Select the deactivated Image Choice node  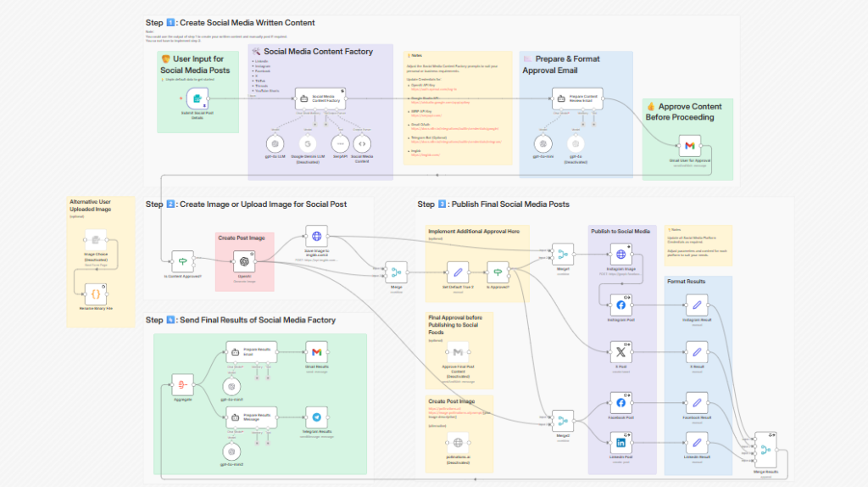96,240
